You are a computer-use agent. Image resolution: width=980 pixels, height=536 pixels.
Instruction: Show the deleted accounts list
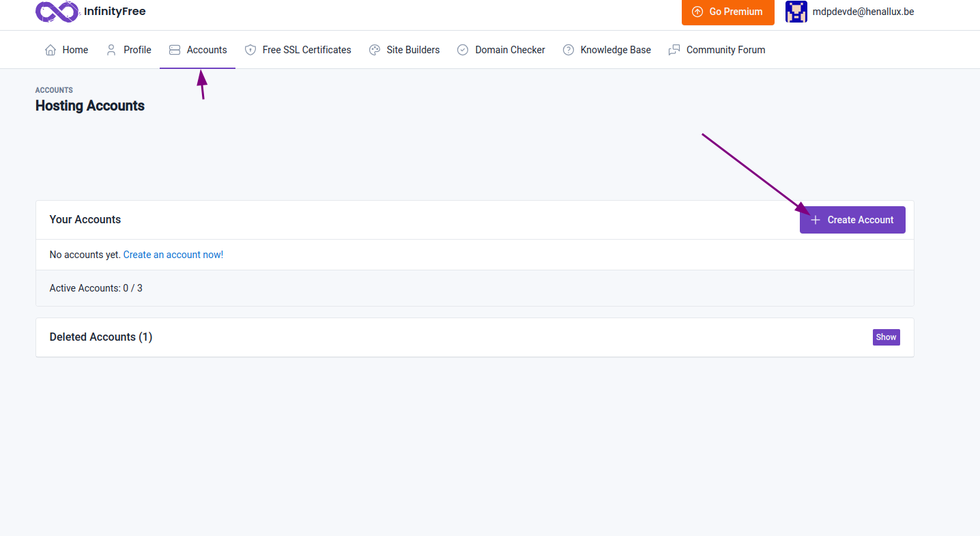[886, 337]
